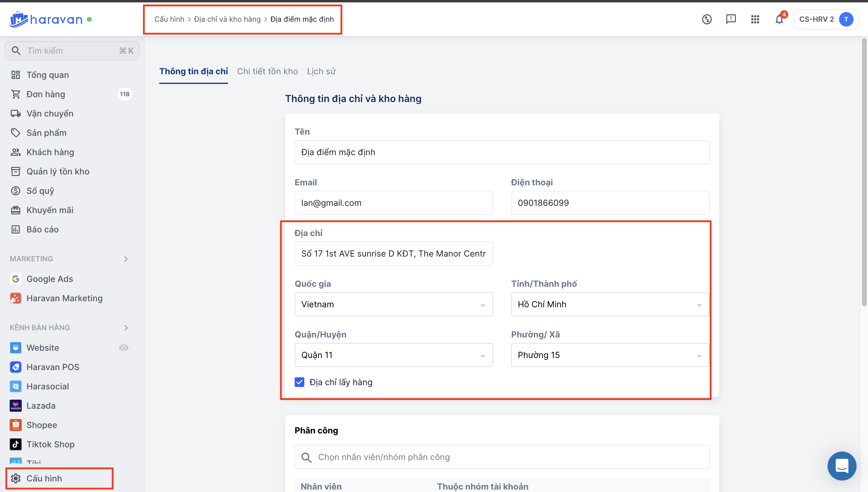Open the apps grid icon

click(755, 20)
